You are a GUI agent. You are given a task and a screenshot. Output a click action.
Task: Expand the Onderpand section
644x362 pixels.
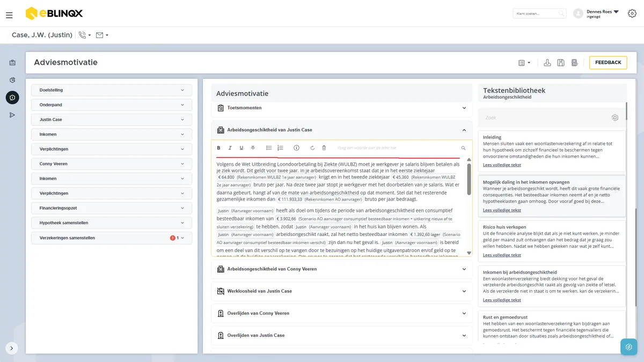pos(112,105)
